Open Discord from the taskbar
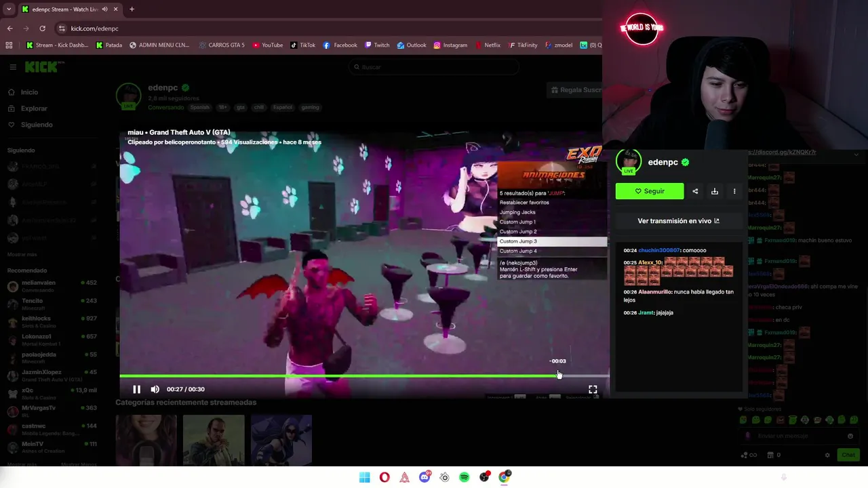The image size is (868, 488). tap(425, 477)
